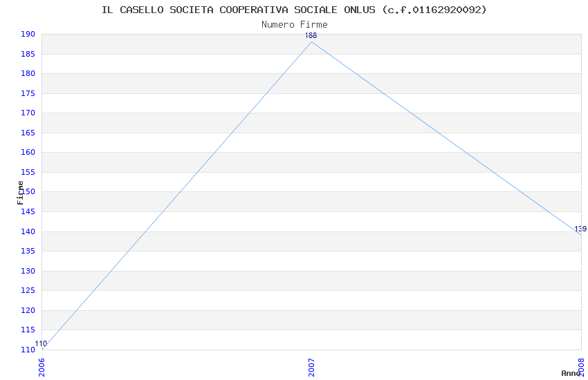Click y-axis value 135

[28, 251]
